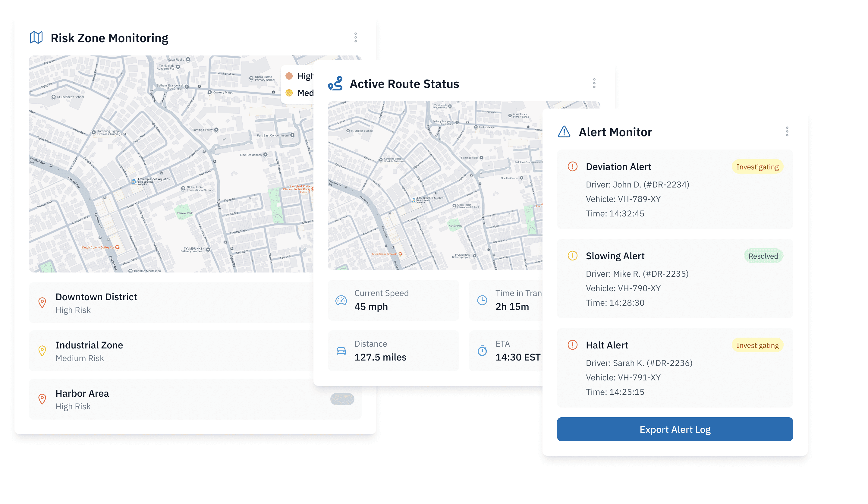868x504 pixels.
Task: Click the Risk Zone Monitoring map icon
Action: pyautogui.click(x=36, y=38)
